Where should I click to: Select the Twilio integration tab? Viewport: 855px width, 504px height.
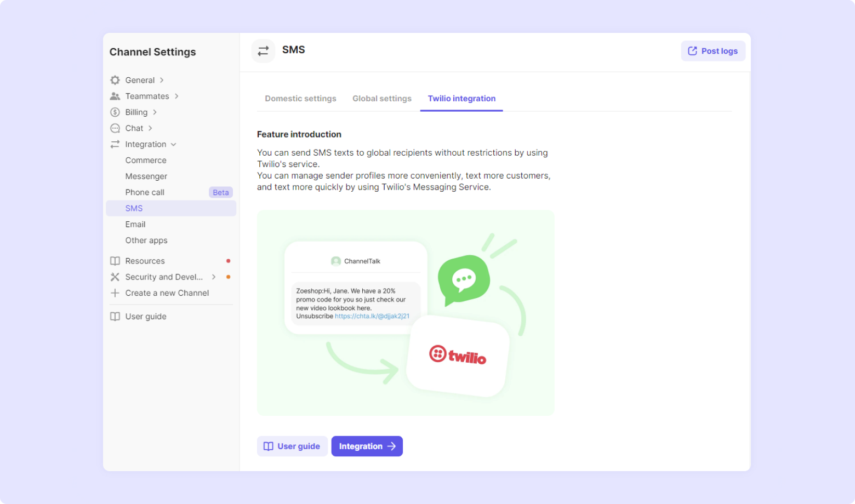click(x=461, y=99)
